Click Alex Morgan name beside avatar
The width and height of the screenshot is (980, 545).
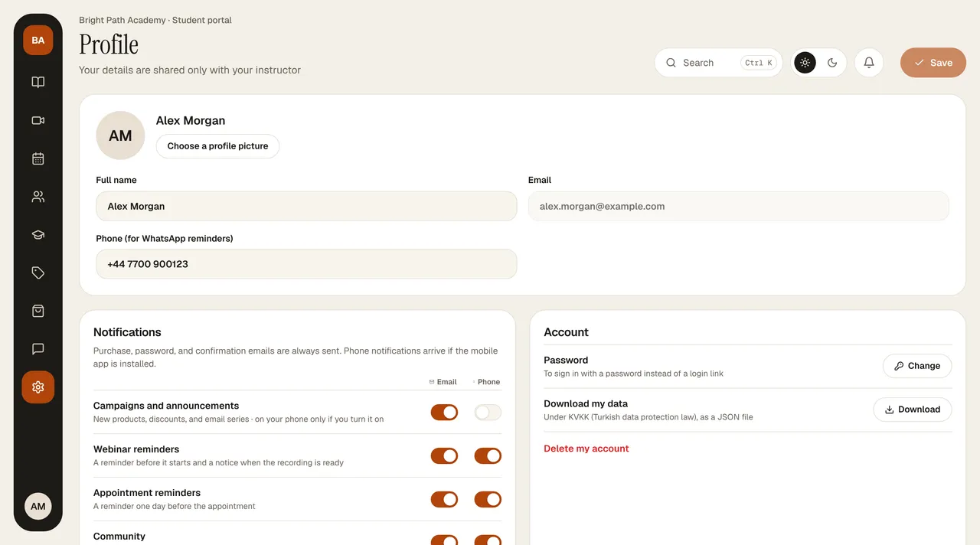191,121
